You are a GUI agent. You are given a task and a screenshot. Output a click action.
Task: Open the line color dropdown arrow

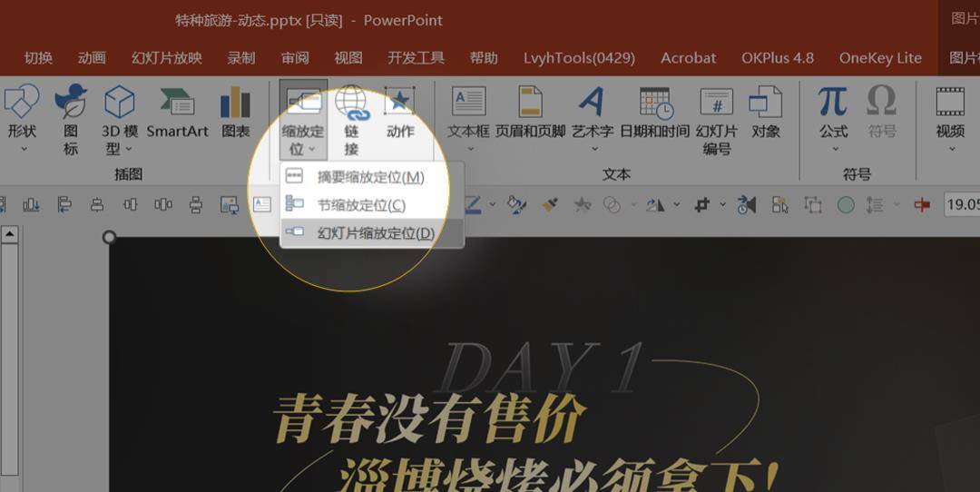[x=493, y=204]
